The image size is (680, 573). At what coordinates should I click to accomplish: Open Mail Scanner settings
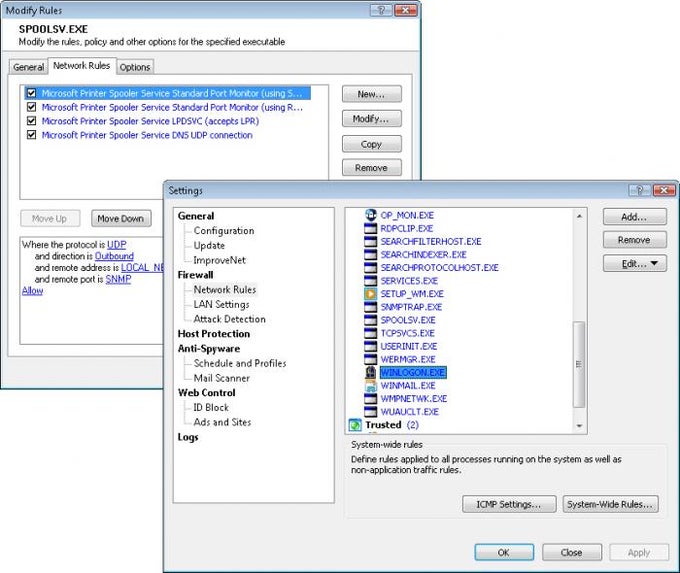pos(222,378)
